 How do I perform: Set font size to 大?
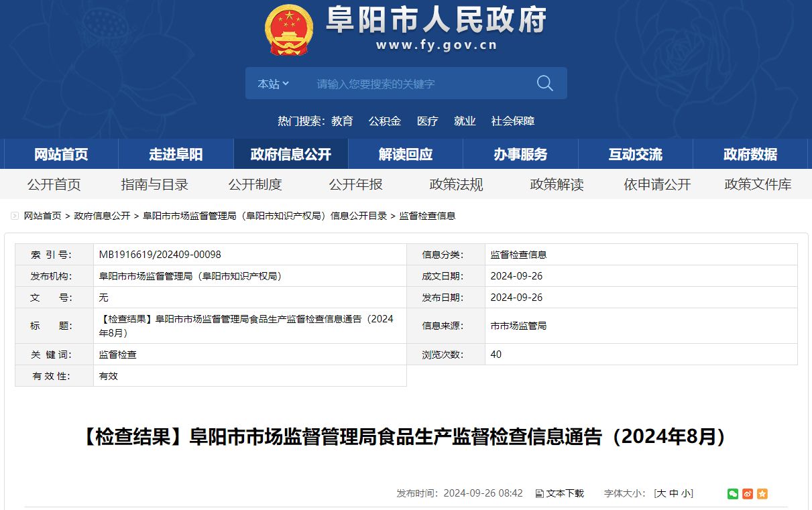tap(661, 493)
